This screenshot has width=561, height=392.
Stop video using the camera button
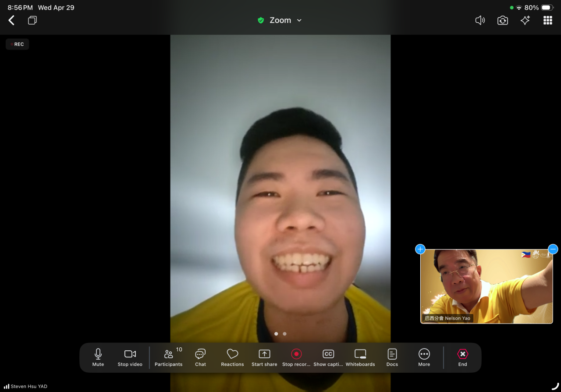click(130, 357)
